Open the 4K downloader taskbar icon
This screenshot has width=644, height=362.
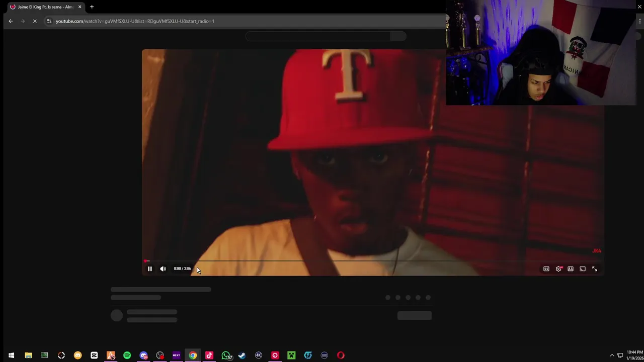(x=259, y=355)
